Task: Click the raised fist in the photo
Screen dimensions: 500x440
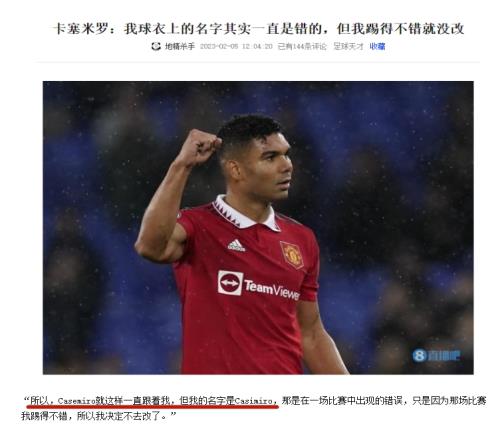Action: tap(199, 147)
